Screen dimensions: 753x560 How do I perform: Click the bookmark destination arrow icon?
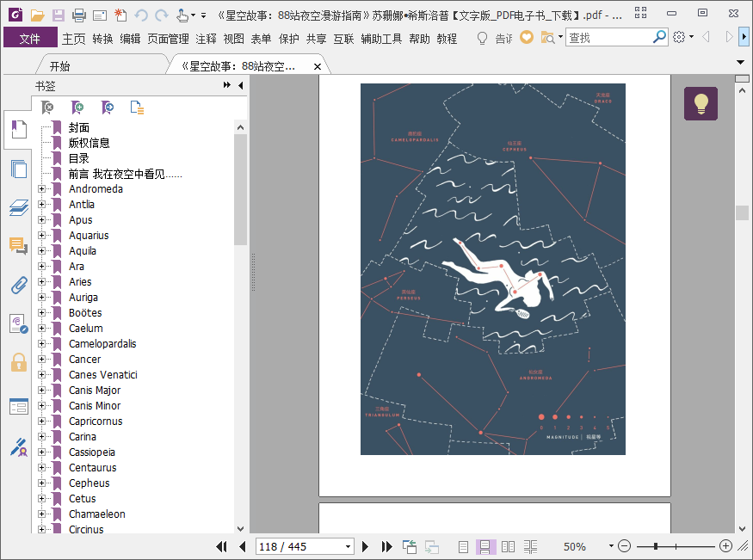pyautogui.click(x=107, y=108)
